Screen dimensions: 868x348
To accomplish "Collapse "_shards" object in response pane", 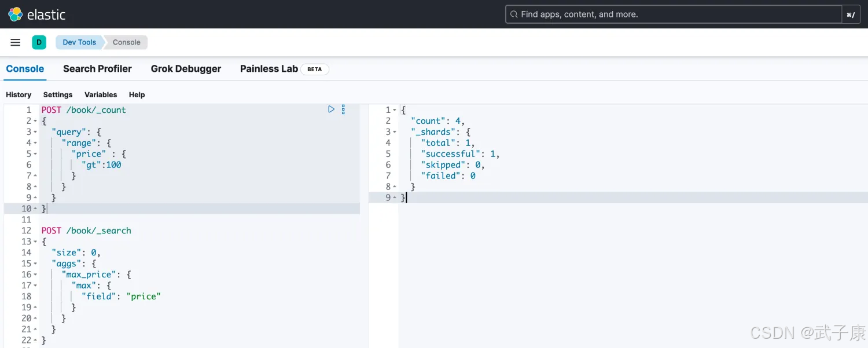I will coord(395,132).
